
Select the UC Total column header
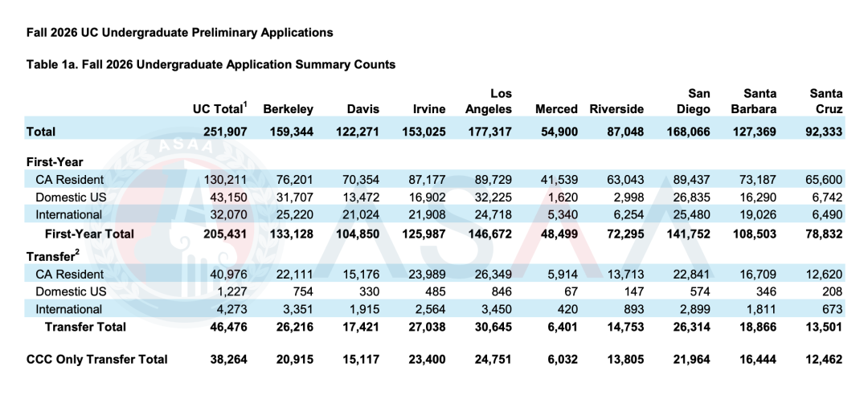[219, 109]
